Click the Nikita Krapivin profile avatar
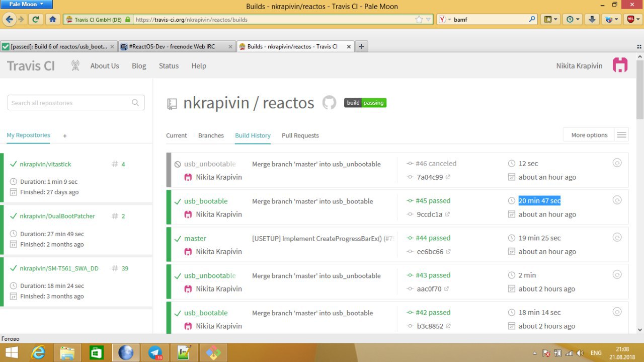The image size is (644, 362). click(620, 65)
